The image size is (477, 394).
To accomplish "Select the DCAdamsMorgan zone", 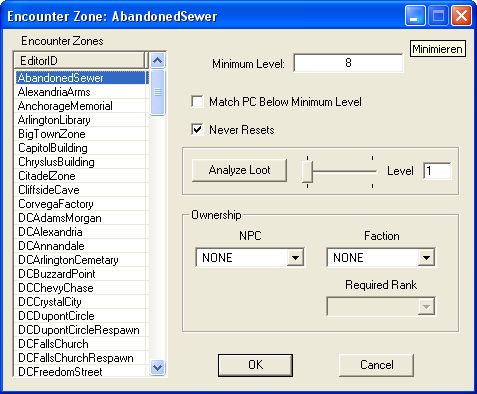I will 81,218.
